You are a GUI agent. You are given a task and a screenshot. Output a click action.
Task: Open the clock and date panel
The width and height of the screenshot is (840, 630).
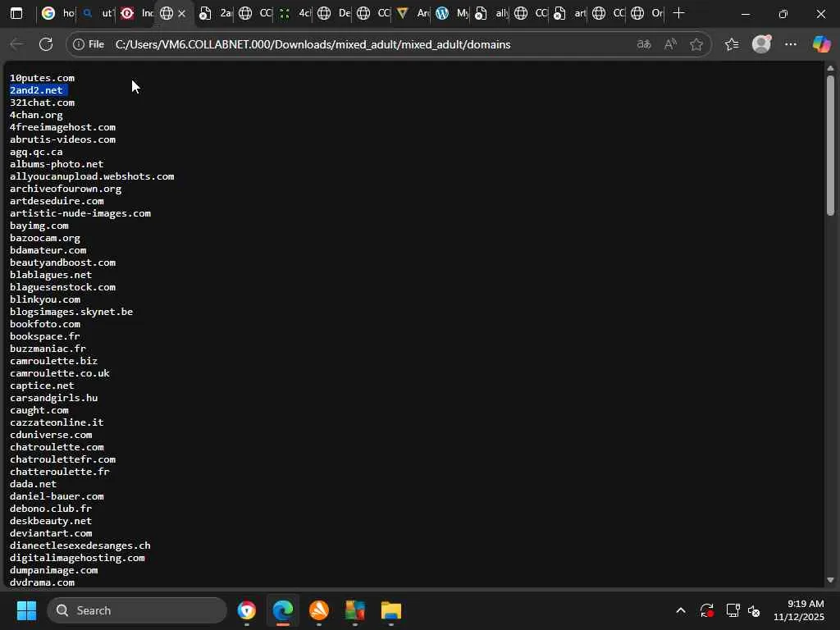(x=798, y=610)
